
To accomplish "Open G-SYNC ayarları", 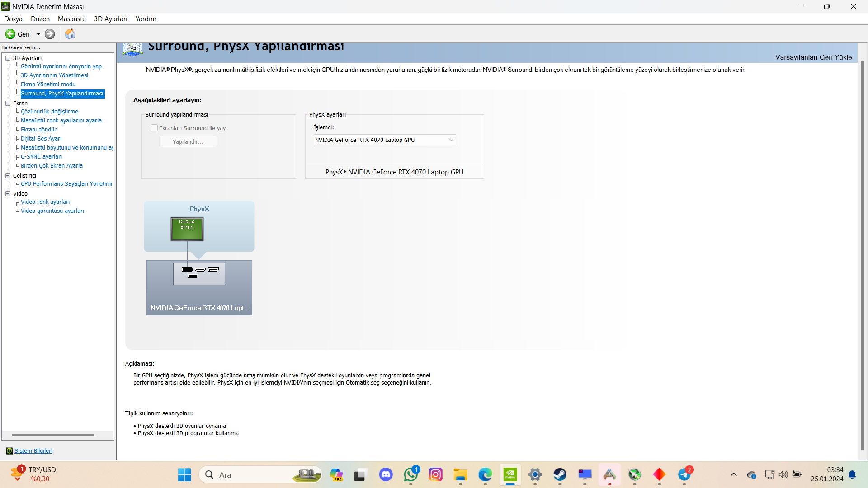I will click(41, 157).
